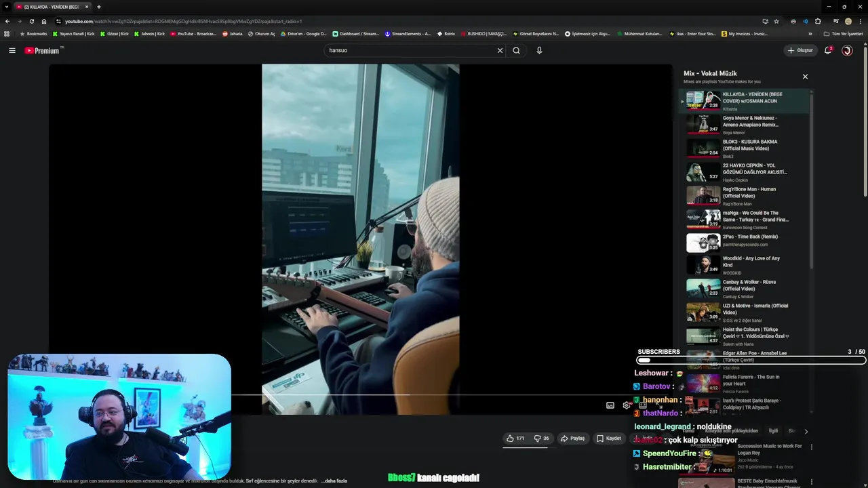Bookmark this page with star icon

(776, 21)
